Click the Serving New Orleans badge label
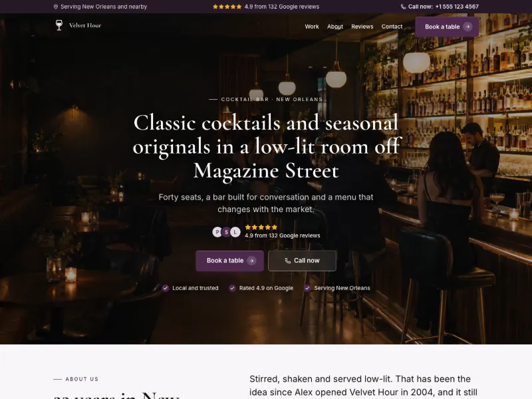532x399 pixels. (x=342, y=288)
